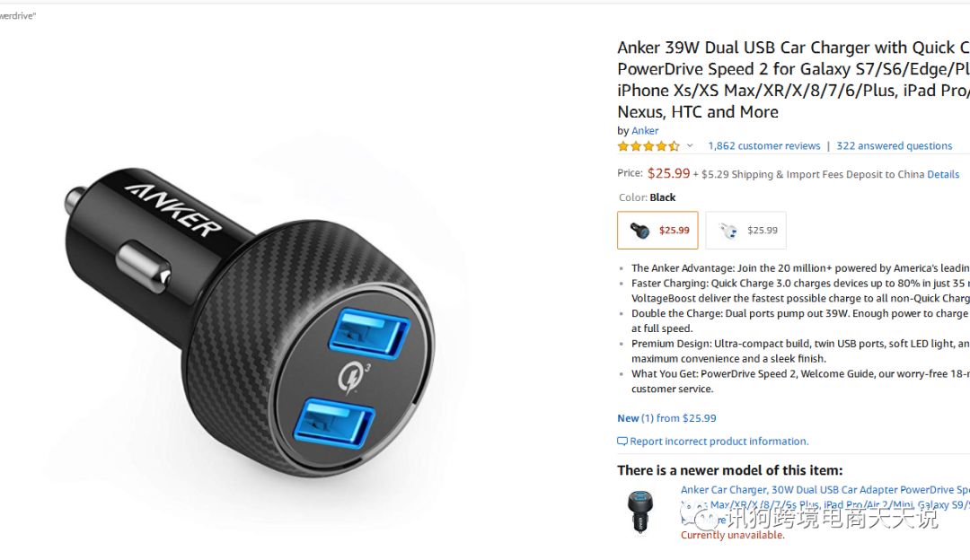Viewport: 970px width, 560px height.
Task: Open 1,862 customer reviews
Action: point(764,146)
